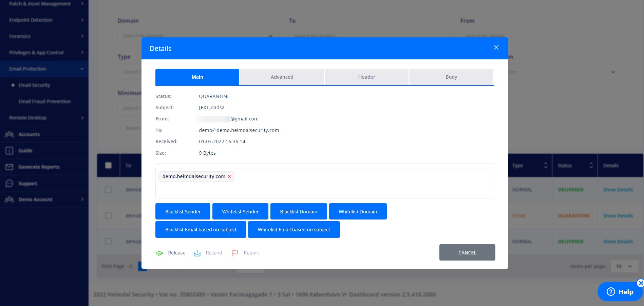644x306 pixels.
Task: Whitelist email based on subject
Action: pyautogui.click(x=294, y=230)
